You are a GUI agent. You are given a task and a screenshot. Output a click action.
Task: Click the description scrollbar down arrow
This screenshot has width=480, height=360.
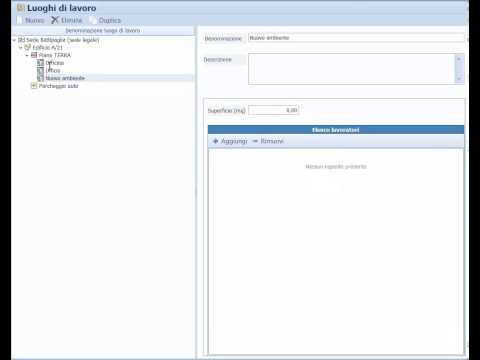click(x=459, y=79)
